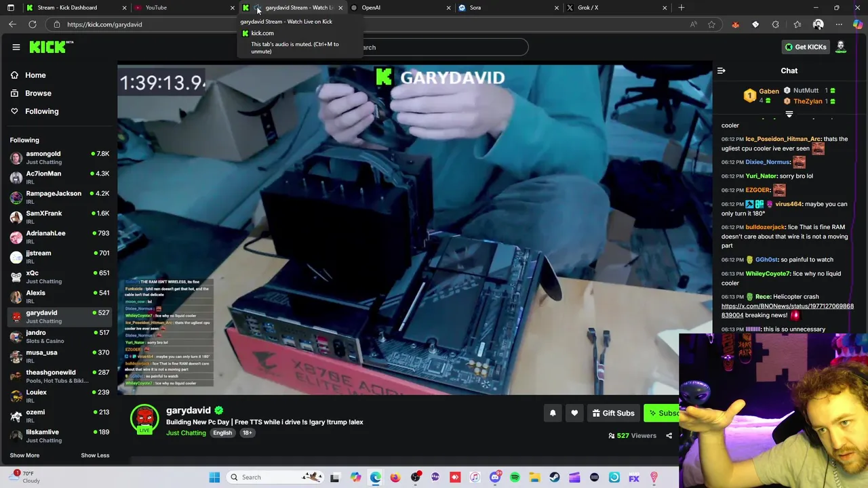Share the stream via share icon
This screenshot has width=868, height=488.
[x=669, y=436]
